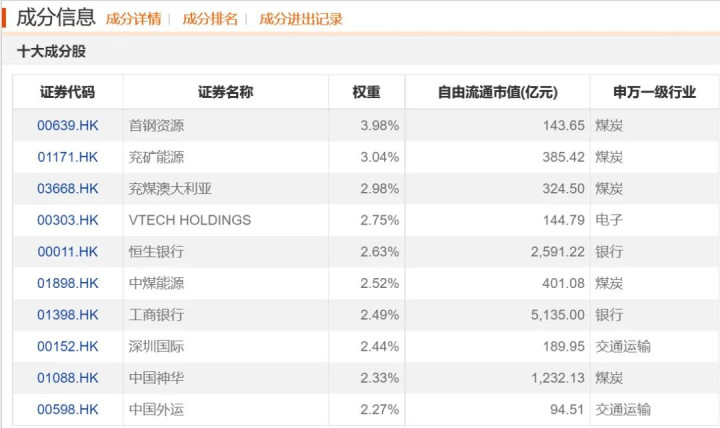Screen dimensions: 720x428
Task: Click stock code 00152.HK
Action: [68, 346]
